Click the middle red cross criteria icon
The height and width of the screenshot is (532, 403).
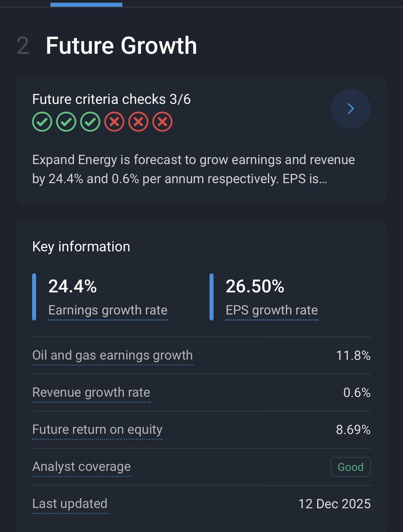(x=138, y=122)
